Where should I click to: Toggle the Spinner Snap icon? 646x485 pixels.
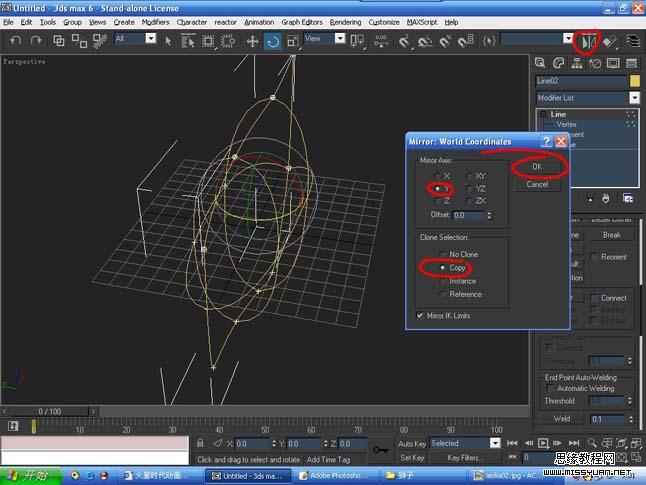[466, 41]
